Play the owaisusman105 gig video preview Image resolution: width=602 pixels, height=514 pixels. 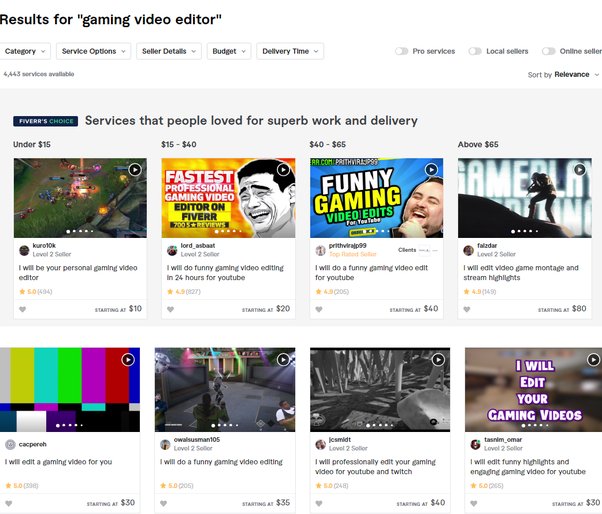pyautogui.click(x=283, y=360)
